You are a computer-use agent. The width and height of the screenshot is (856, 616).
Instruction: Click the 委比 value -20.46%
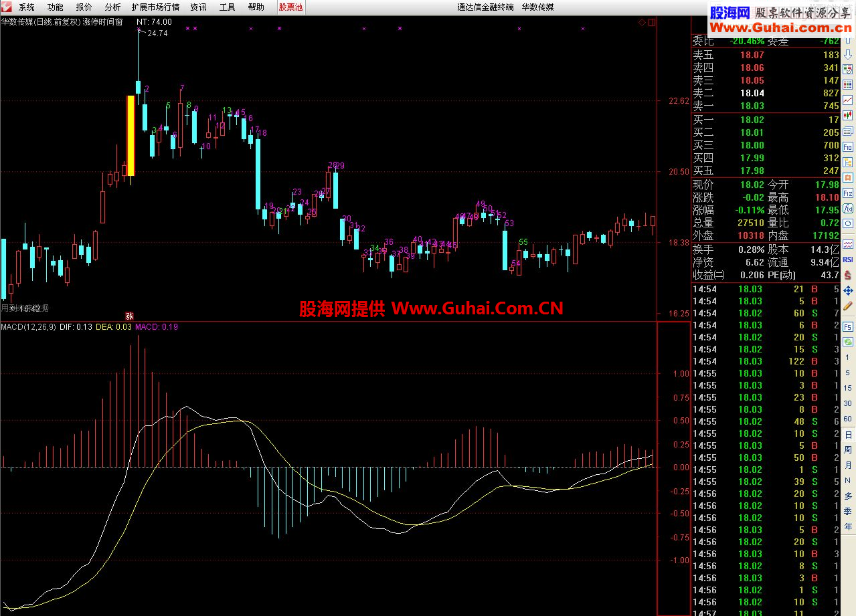pyautogui.click(x=747, y=41)
